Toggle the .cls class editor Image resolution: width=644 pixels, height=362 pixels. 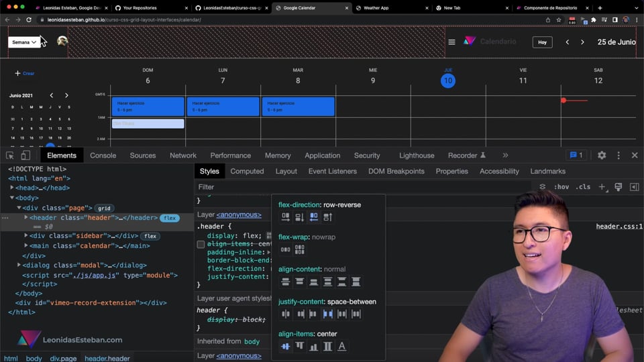[x=583, y=187]
